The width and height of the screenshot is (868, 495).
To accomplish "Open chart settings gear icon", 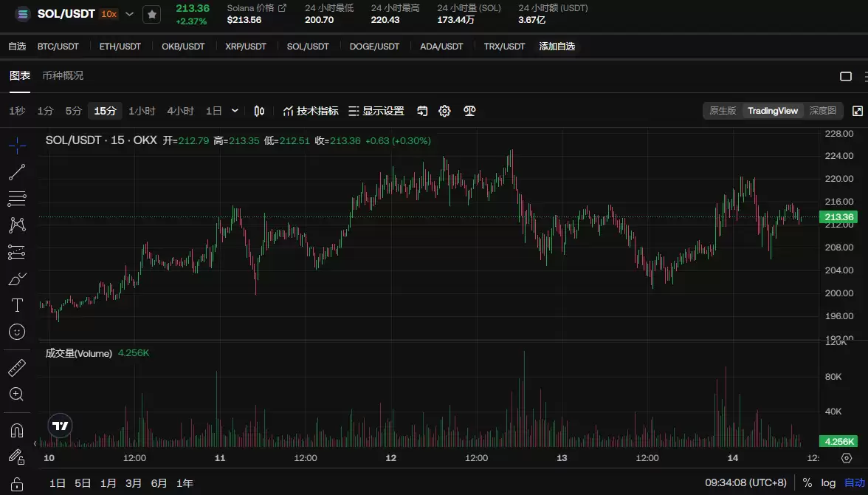I will coord(444,111).
